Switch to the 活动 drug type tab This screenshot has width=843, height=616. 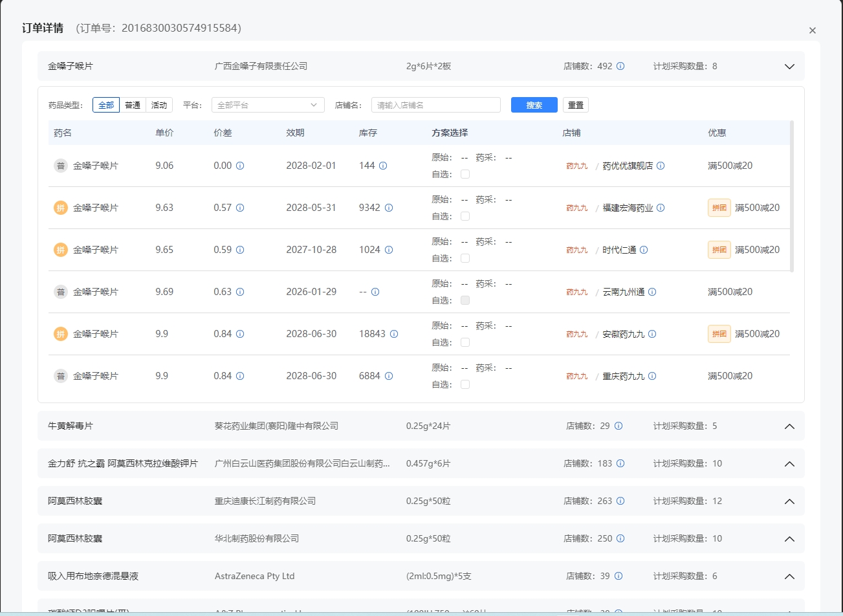pos(159,104)
